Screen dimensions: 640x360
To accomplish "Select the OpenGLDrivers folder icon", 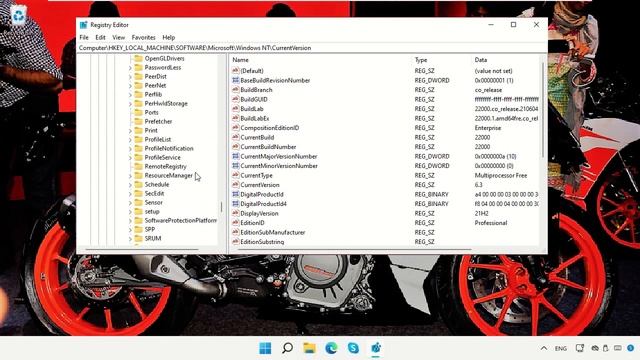I will click(x=138, y=58).
